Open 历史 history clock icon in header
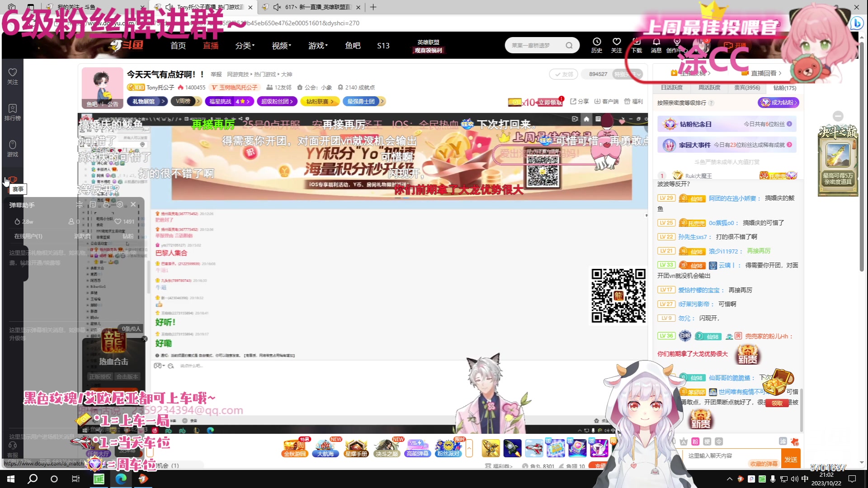Screen dimensions: 868x488 tap(597, 45)
